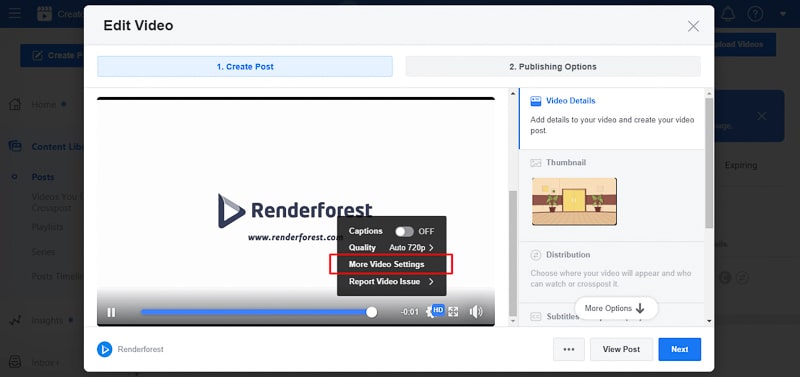Click the View Post button
The height and width of the screenshot is (377, 800).
pyautogui.click(x=621, y=349)
